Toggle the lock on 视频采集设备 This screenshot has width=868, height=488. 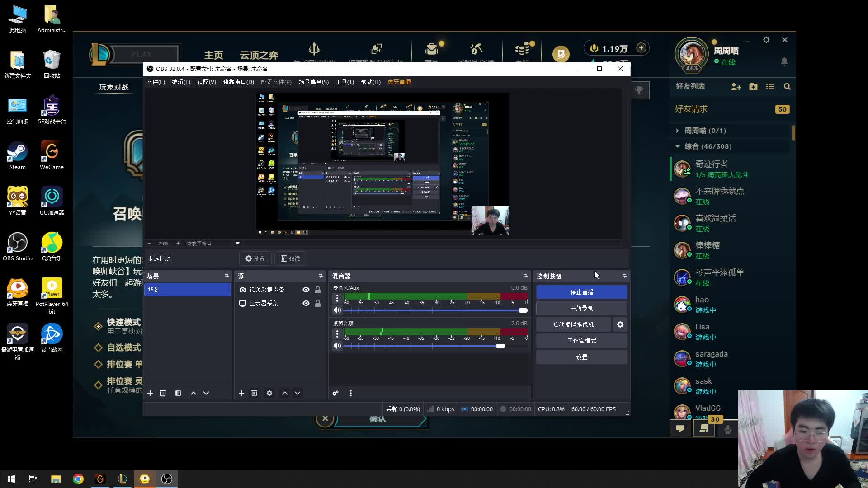[318, 290]
